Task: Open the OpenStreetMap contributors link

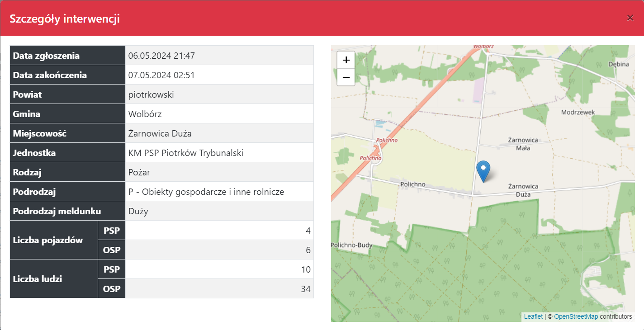Action: point(576,316)
